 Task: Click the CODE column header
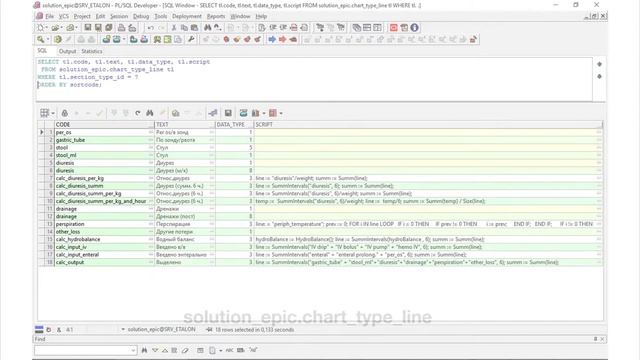click(x=104, y=124)
